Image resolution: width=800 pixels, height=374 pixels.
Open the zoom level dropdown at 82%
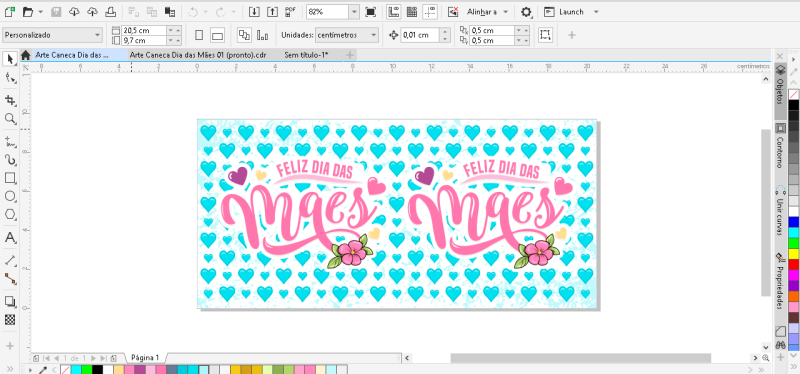(354, 12)
